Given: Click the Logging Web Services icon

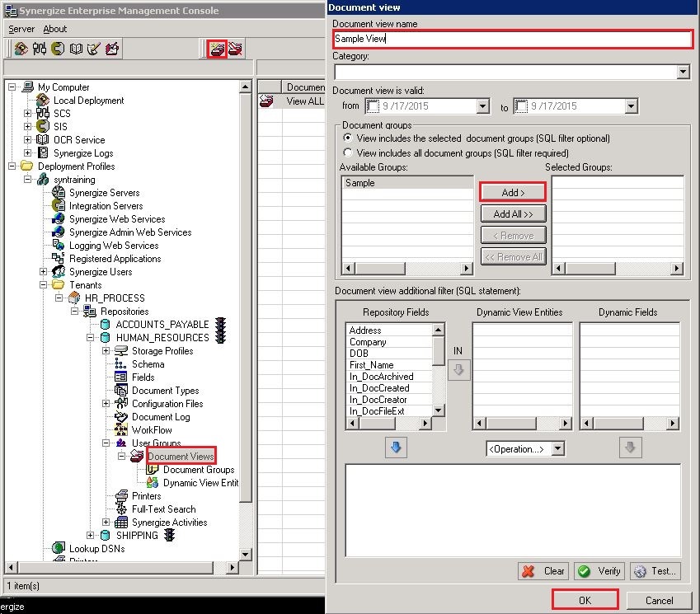Looking at the screenshot, I should tap(59, 245).
